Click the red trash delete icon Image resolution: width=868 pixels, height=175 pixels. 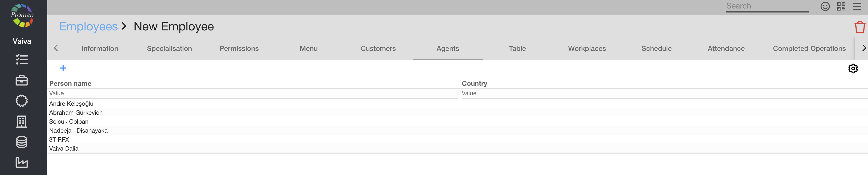[x=860, y=27]
